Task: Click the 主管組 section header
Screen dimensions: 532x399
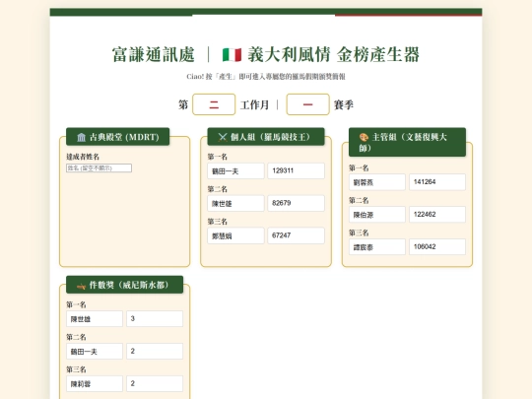Action: pos(407,142)
